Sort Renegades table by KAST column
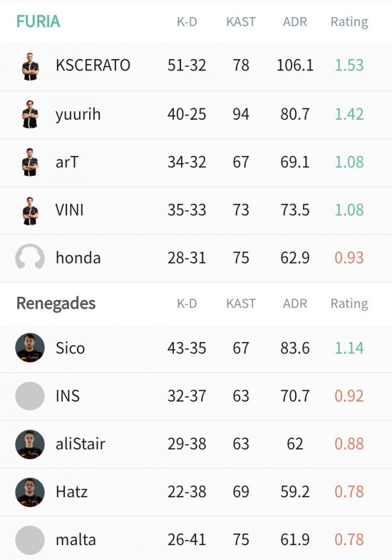This screenshot has width=392, height=560. (241, 304)
